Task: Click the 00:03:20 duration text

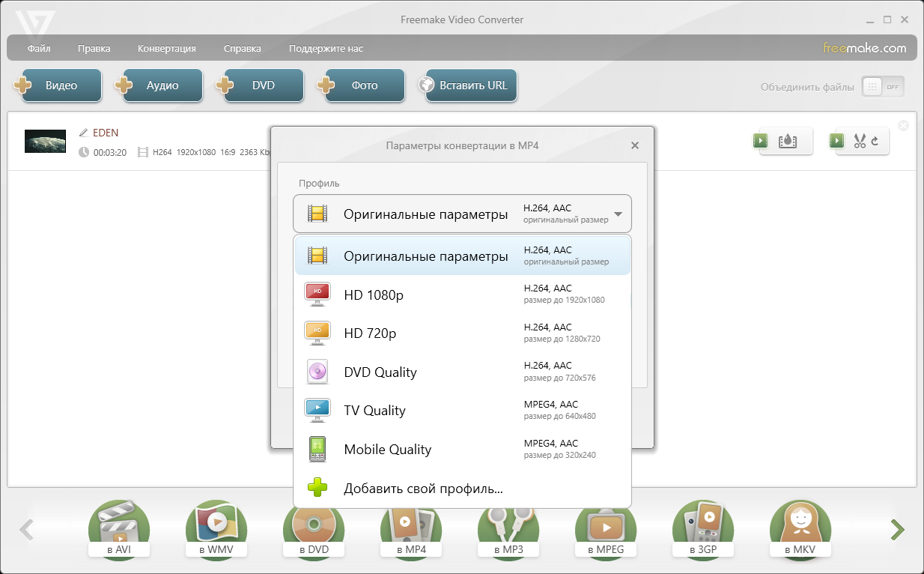Action: coord(109,152)
